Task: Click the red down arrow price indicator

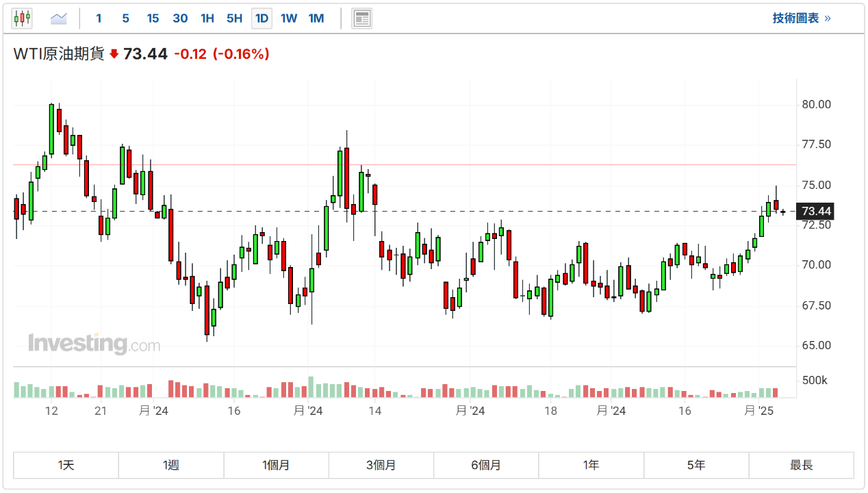Action: coord(114,54)
